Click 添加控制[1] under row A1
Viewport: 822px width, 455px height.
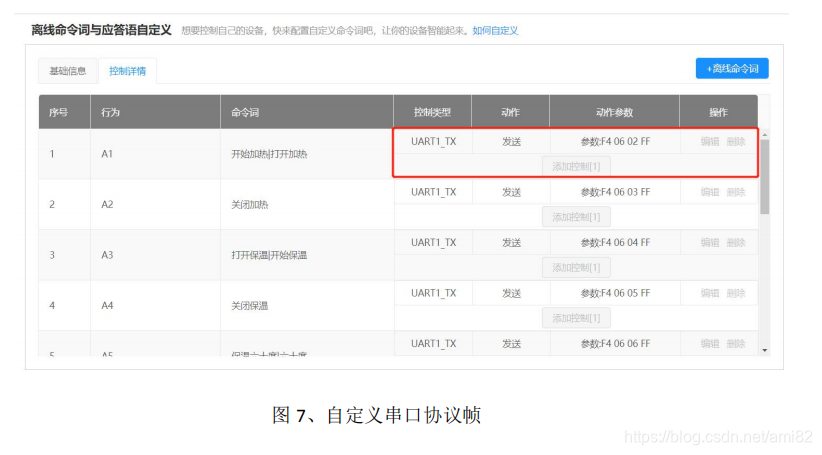coord(576,166)
